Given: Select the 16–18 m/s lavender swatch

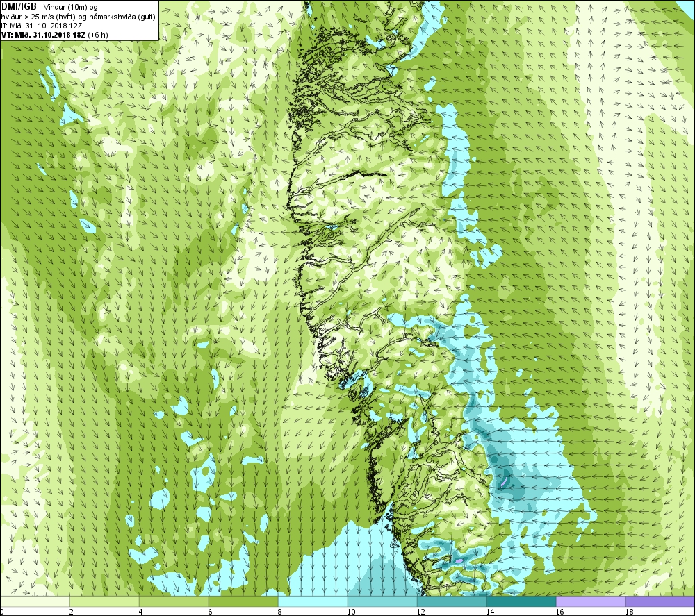Looking at the screenshot, I should (591, 601).
